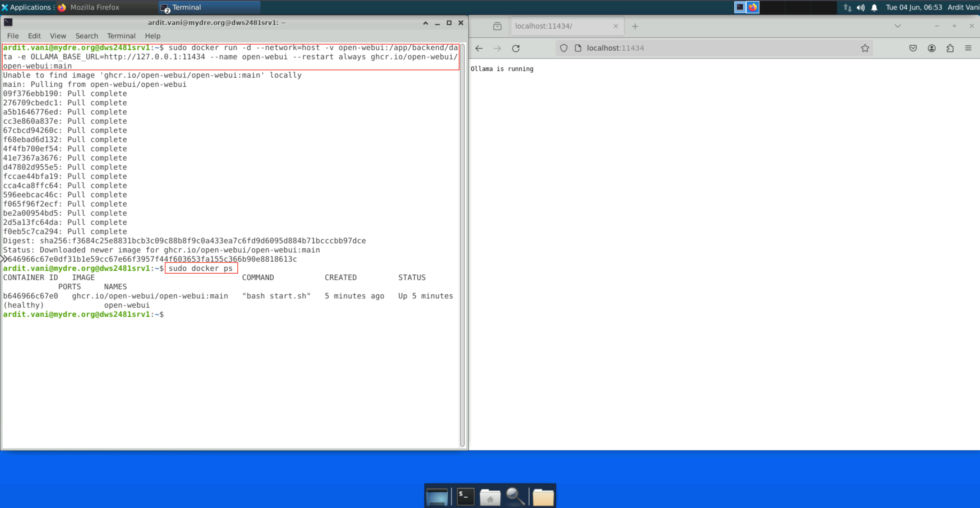The height and width of the screenshot is (508, 980).
Task: Open Firefox View icon
Action: [497, 26]
